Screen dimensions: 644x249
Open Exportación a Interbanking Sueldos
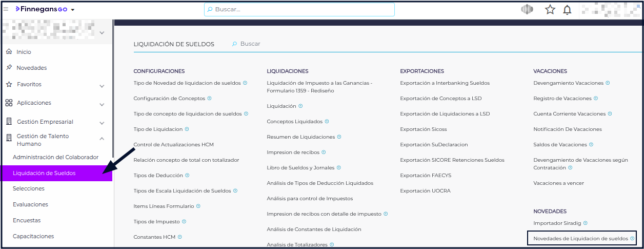pos(445,83)
